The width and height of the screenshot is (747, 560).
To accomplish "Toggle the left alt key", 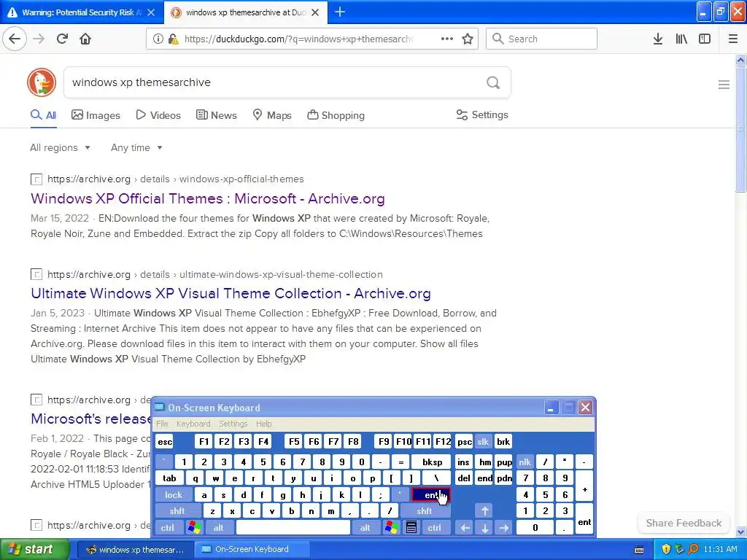I will (219, 528).
